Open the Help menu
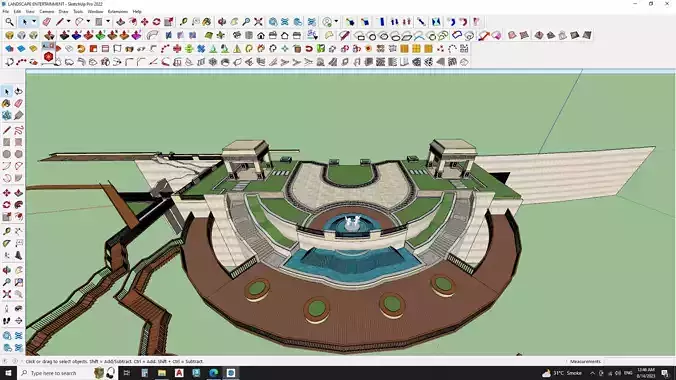 [x=137, y=12]
